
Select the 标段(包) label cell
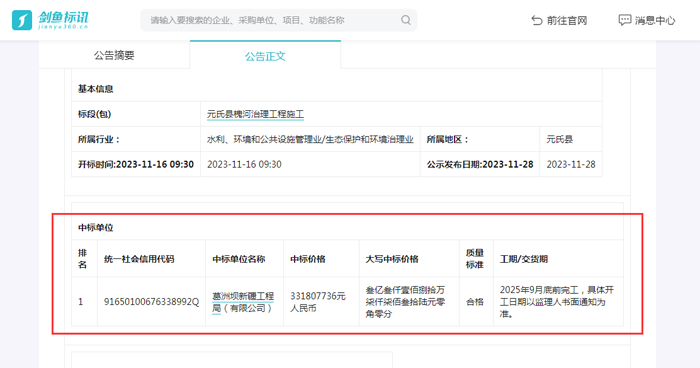[x=136, y=114]
